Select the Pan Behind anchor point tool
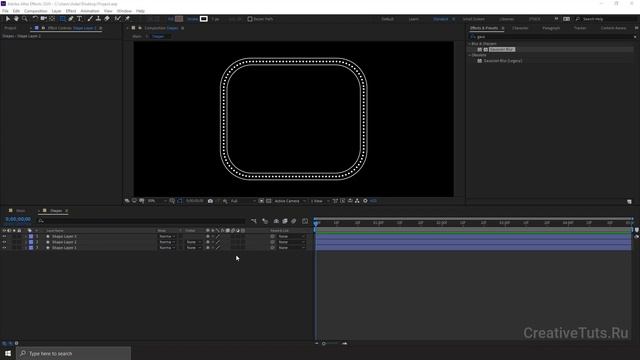640x360 pixels. tap(52, 19)
